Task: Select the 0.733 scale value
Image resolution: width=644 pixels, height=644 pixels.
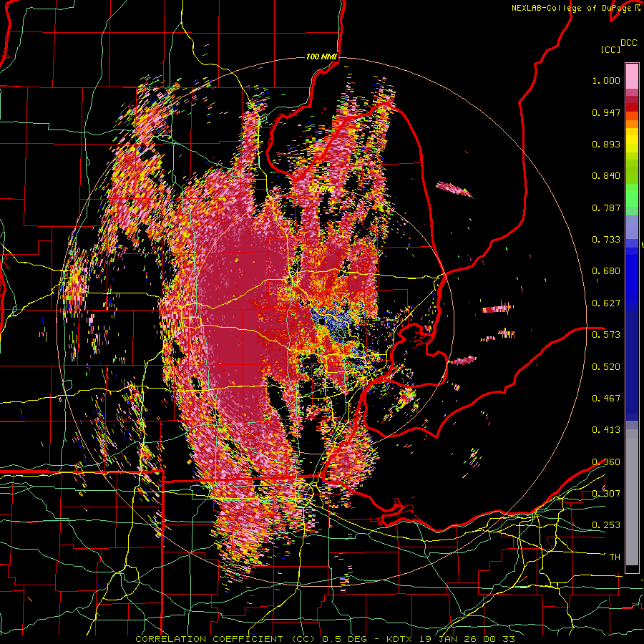Action: [606, 240]
